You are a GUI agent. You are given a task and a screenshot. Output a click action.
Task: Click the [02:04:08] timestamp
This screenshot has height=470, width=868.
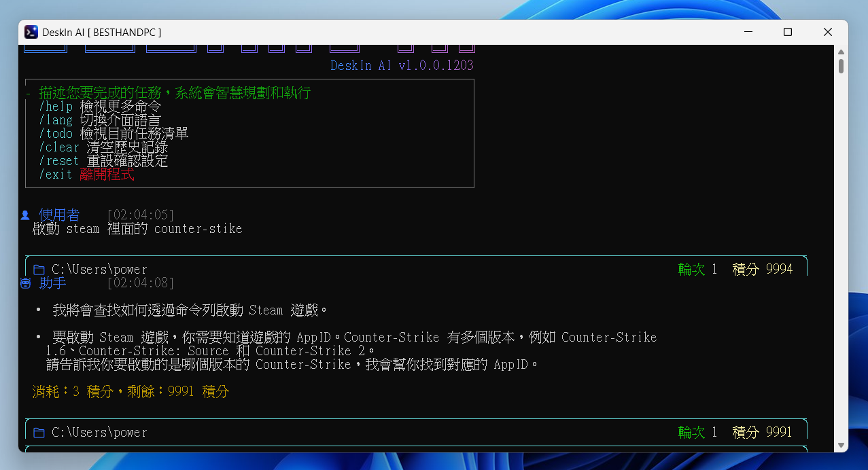[x=141, y=283]
